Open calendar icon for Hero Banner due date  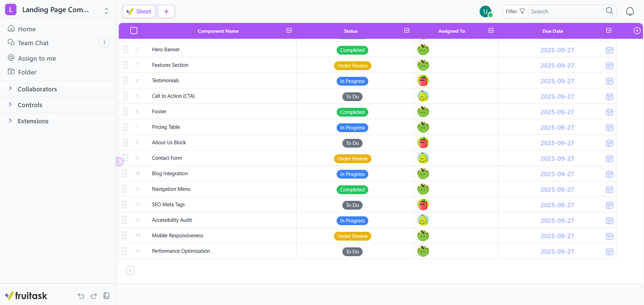609,50
